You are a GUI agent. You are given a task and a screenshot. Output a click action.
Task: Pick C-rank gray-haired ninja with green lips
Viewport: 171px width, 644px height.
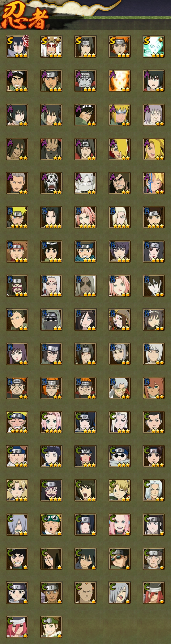pyautogui.click(x=17, y=525)
